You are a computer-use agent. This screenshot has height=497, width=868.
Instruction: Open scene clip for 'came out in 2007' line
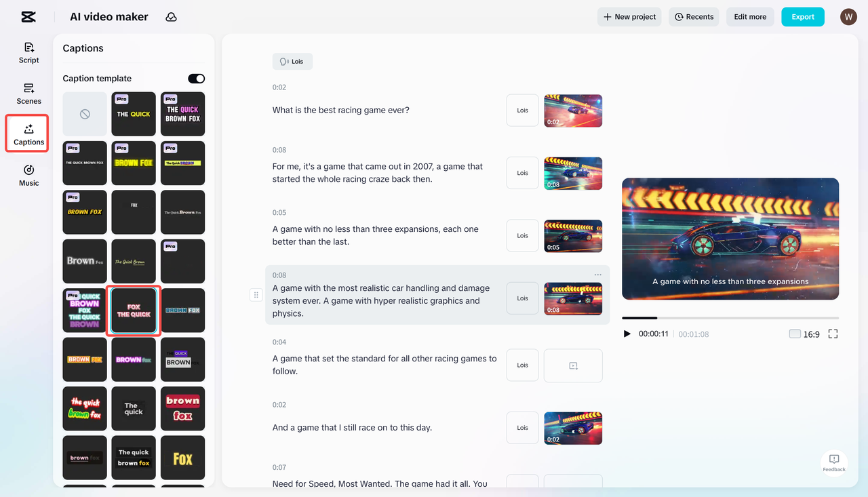pyautogui.click(x=573, y=173)
